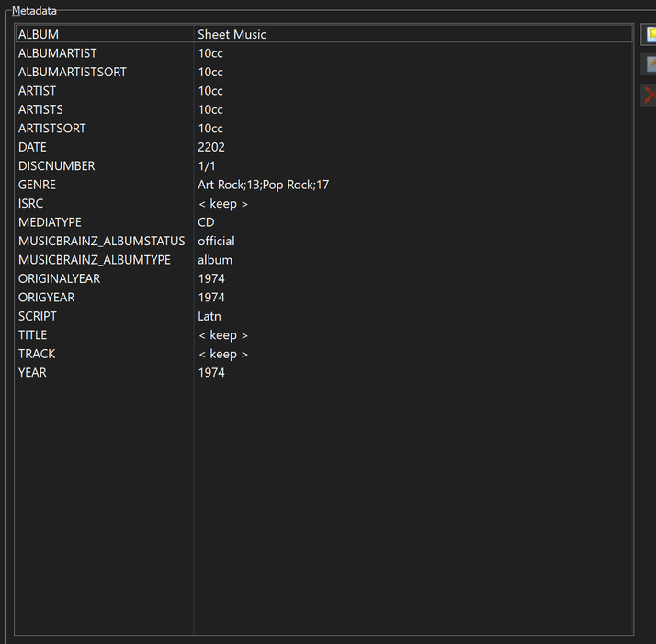Select the MUSICBRAINZ_ALBUMTYPE field name
Image resolution: width=656 pixels, height=644 pixels.
95,260
